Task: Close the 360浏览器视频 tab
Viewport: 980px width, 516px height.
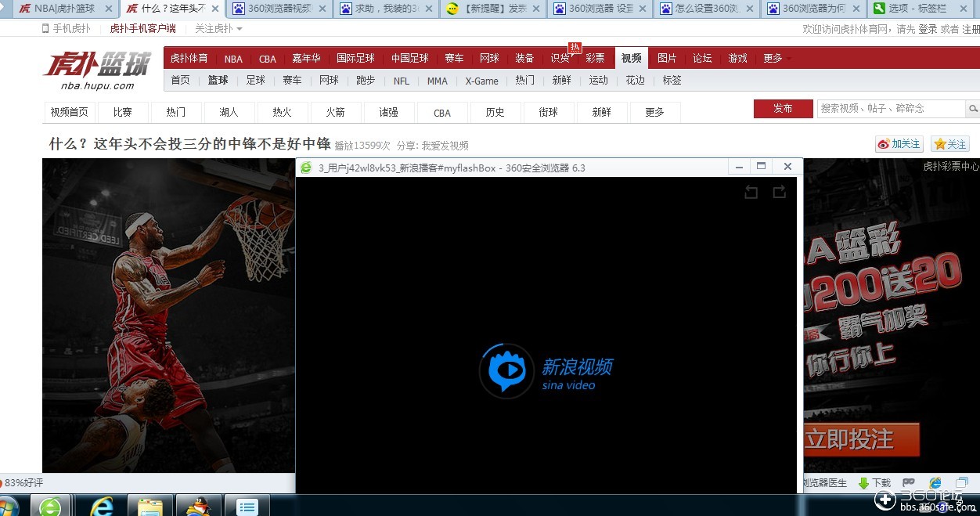Action: 321,9
